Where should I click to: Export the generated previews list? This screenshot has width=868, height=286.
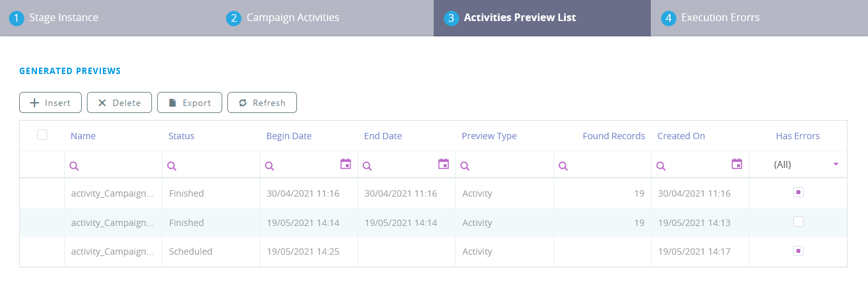click(x=189, y=103)
